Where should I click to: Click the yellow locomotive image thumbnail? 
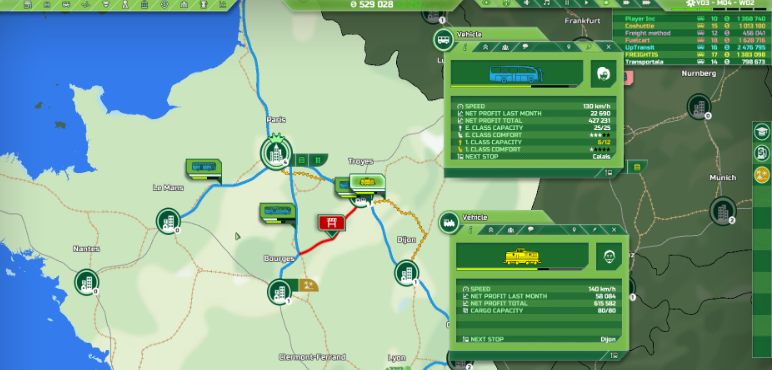point(522,256)
